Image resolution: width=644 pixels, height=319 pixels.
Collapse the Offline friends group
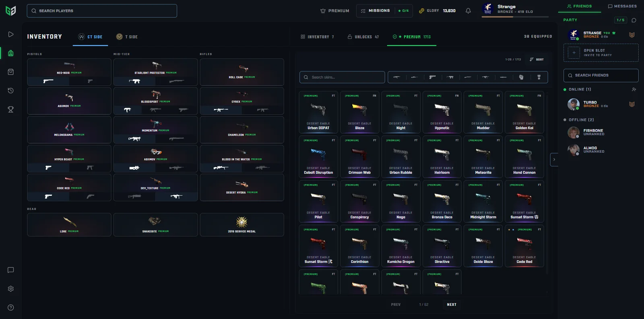579,120
